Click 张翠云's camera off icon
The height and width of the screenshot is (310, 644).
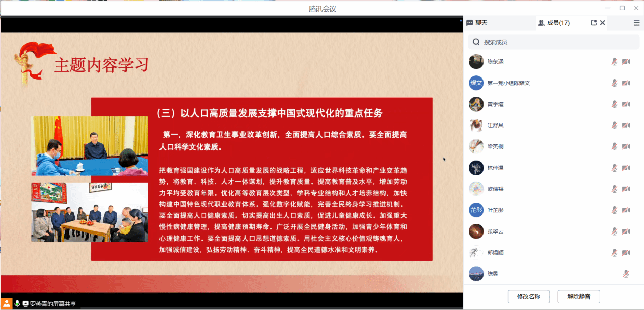coord(626,231)
